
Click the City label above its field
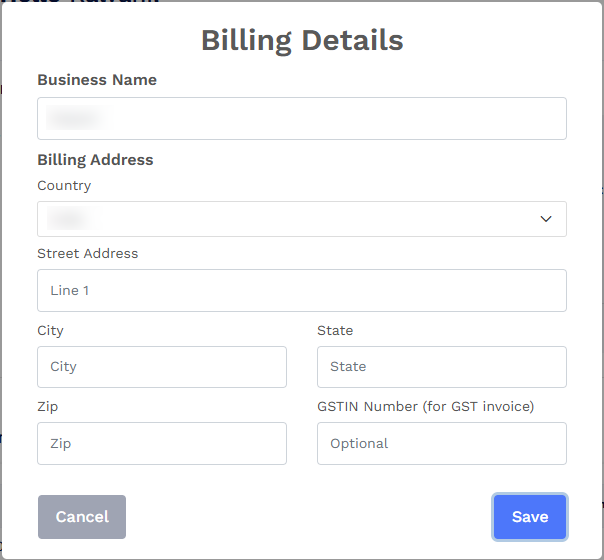coord(50,331)
